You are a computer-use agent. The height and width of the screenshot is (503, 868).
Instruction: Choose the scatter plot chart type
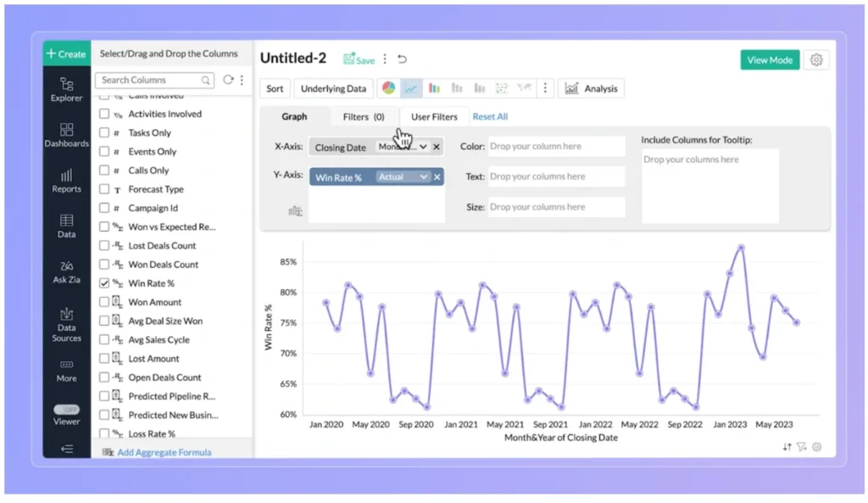[502, 87]
